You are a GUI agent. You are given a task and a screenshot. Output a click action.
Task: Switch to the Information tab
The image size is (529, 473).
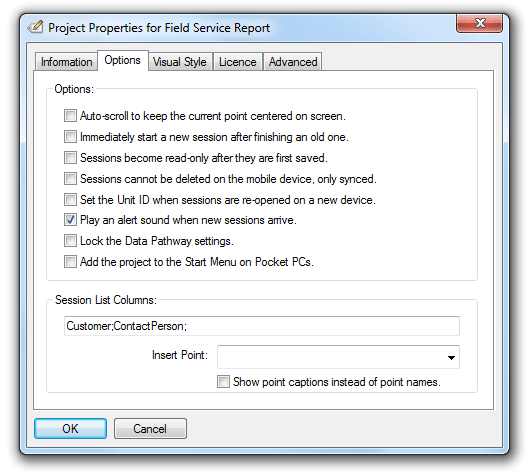coord(66,62)
